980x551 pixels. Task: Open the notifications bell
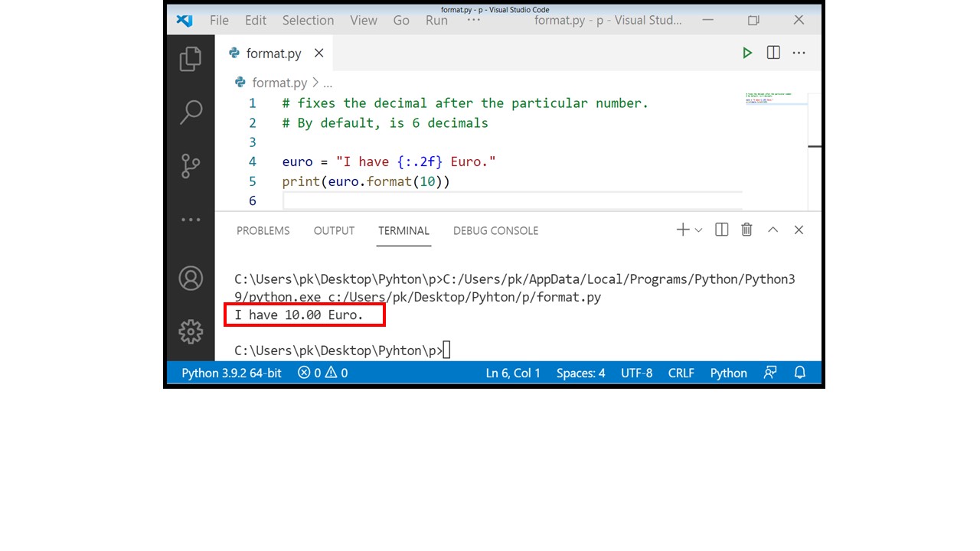799,373
